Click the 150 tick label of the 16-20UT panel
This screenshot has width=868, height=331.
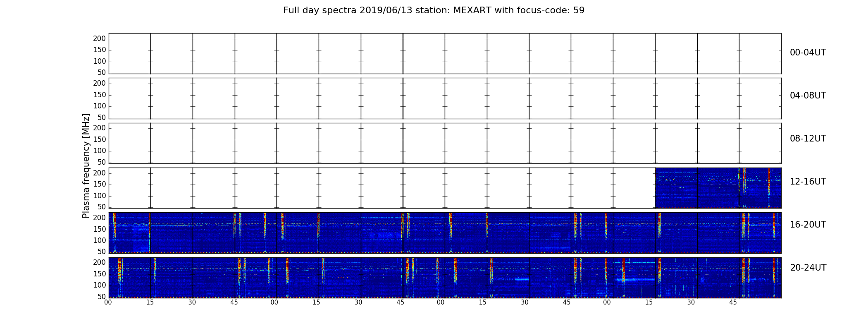click(100, 229)
